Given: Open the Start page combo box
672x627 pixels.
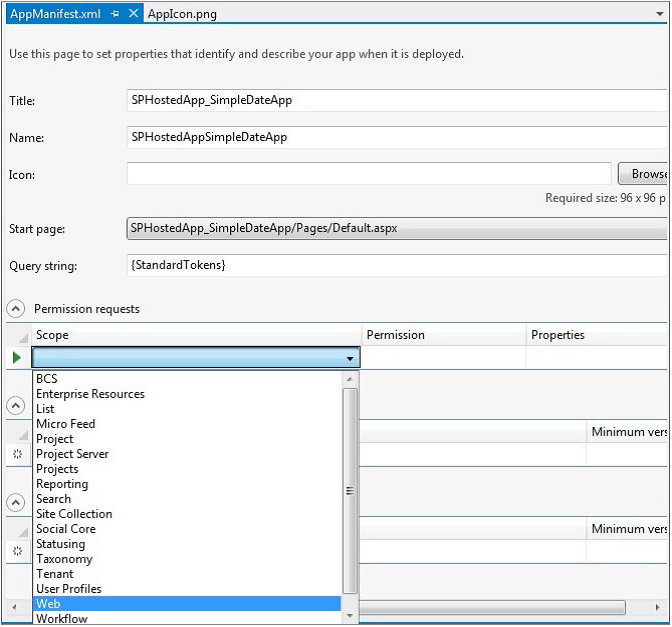Looking at the screenshot, I should 396,228.
